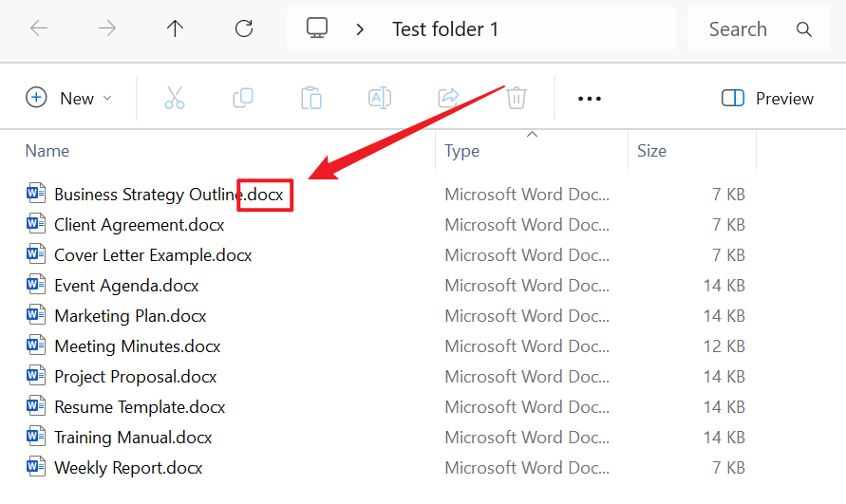Image resolution: width=846 pixels, height=504 pixels.
Task: Click the Delete trash can icon
Action: (x=517, y=98)
